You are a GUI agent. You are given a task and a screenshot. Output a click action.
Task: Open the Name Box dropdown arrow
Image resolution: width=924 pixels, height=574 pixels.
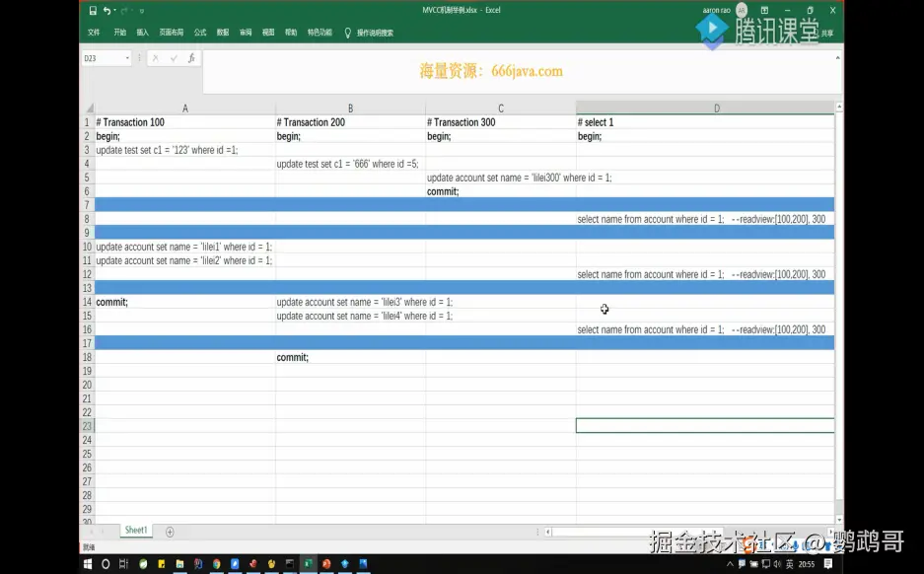click(x=127, y=58)
